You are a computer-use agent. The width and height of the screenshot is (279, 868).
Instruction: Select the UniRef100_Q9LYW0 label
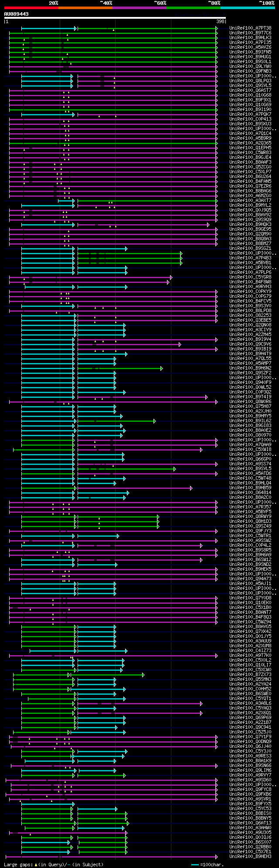[250, 66]
